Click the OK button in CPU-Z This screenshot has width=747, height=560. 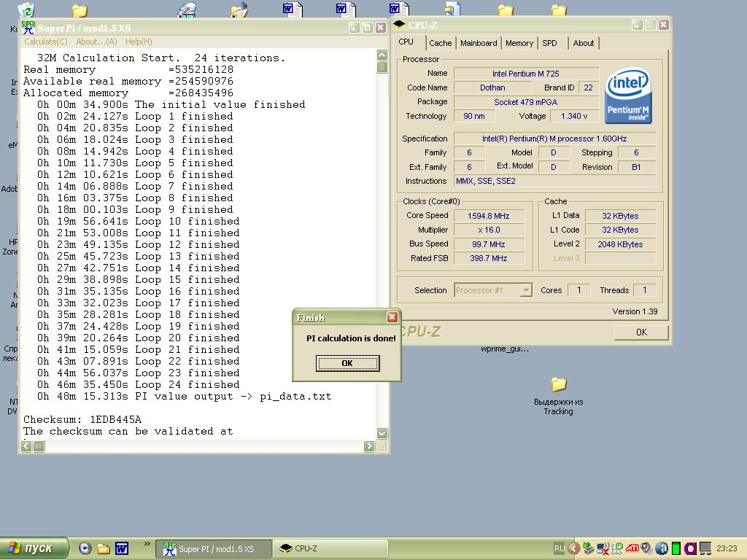tap(641, 332)
